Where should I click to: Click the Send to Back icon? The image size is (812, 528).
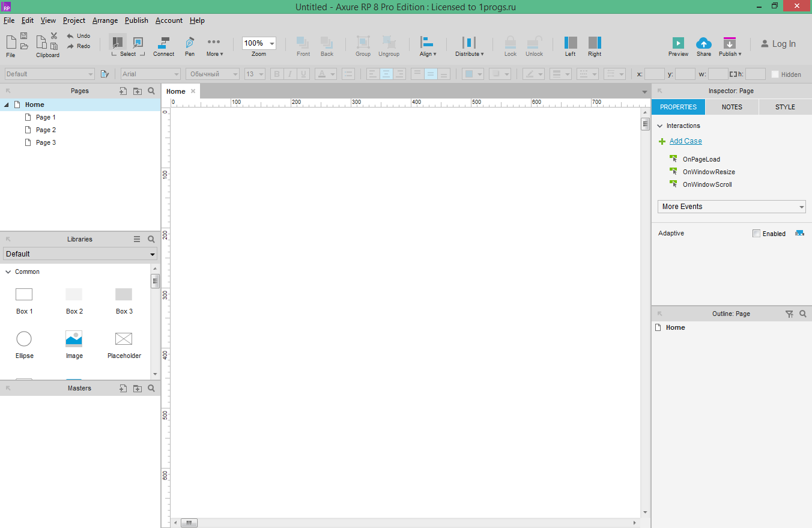pos(327,43)
